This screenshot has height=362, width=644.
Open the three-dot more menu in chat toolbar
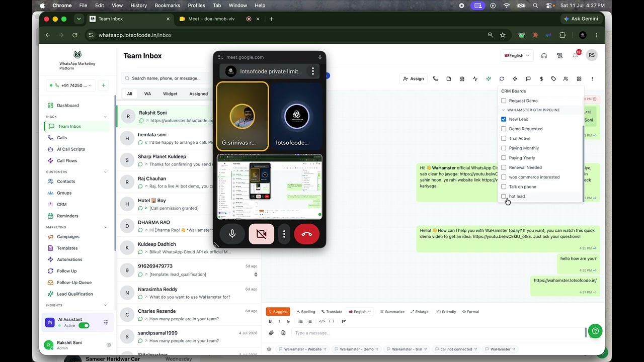(x=592, y=79)
